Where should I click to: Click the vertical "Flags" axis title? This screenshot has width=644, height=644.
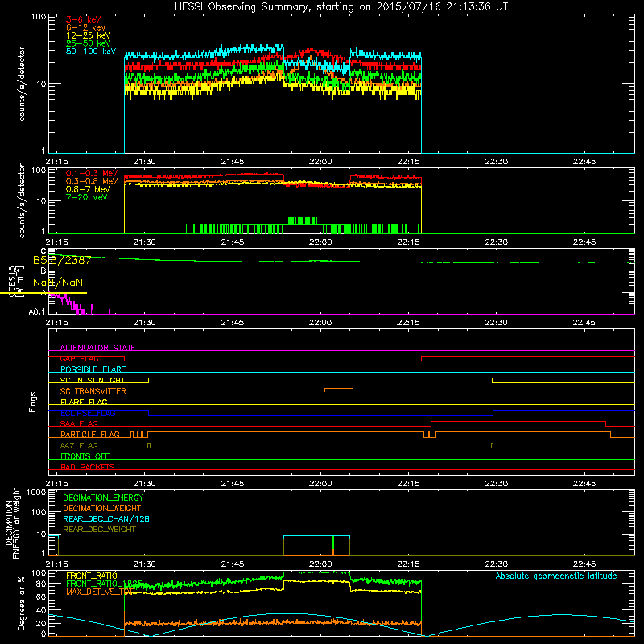33,402
